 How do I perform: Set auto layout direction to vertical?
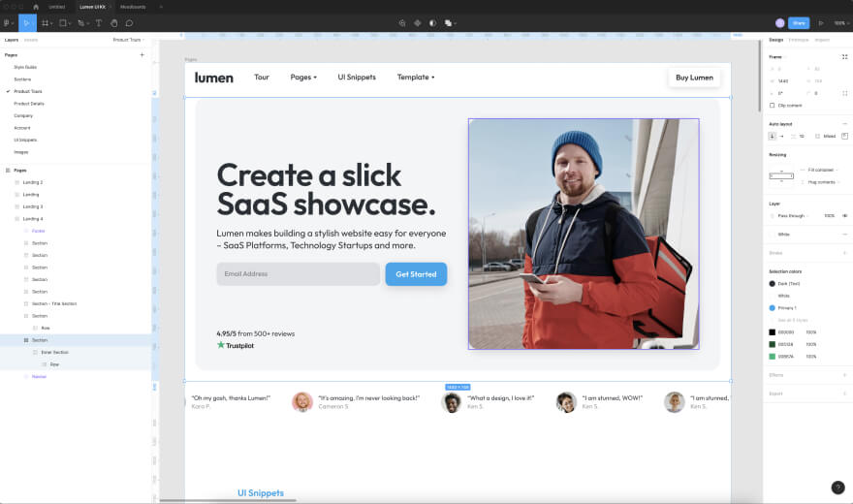[x=773, y=136]
